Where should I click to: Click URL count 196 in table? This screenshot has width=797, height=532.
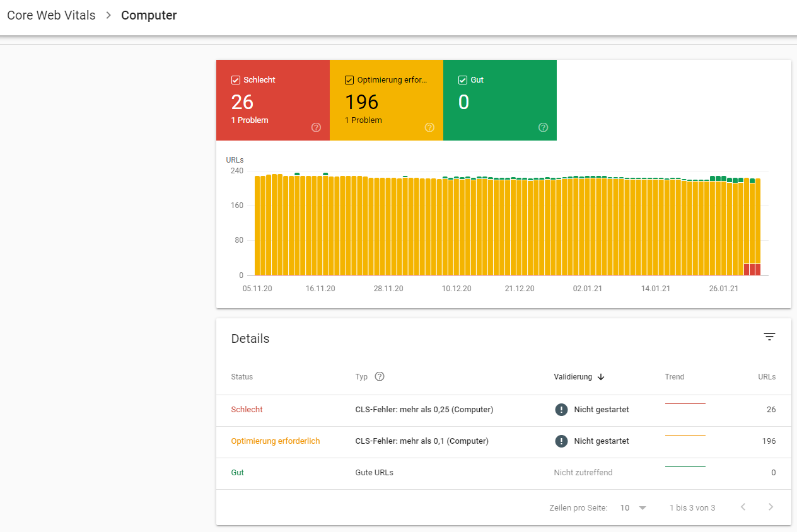point(769,441)
